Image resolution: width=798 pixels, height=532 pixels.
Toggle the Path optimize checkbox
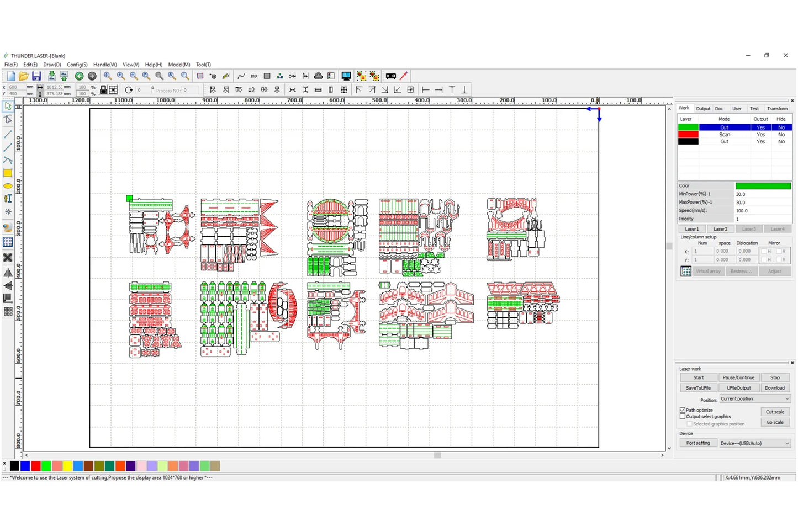[683, 410]
